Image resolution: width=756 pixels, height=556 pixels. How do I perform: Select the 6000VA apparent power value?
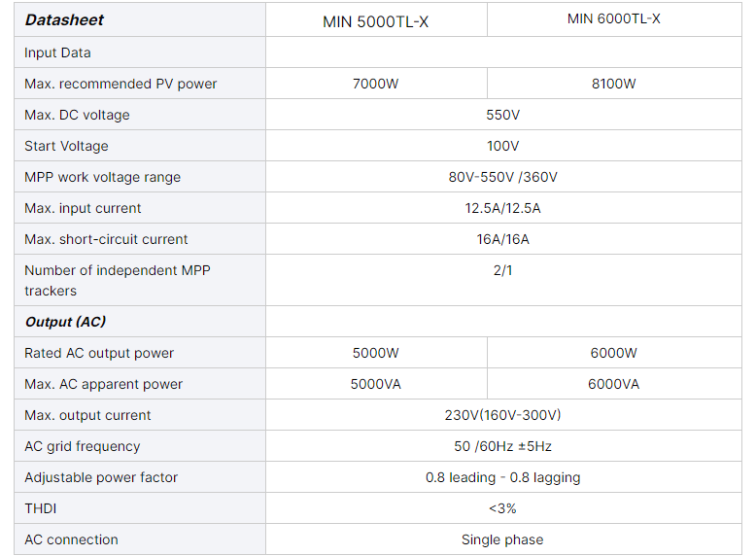click(x=613, y=384)
